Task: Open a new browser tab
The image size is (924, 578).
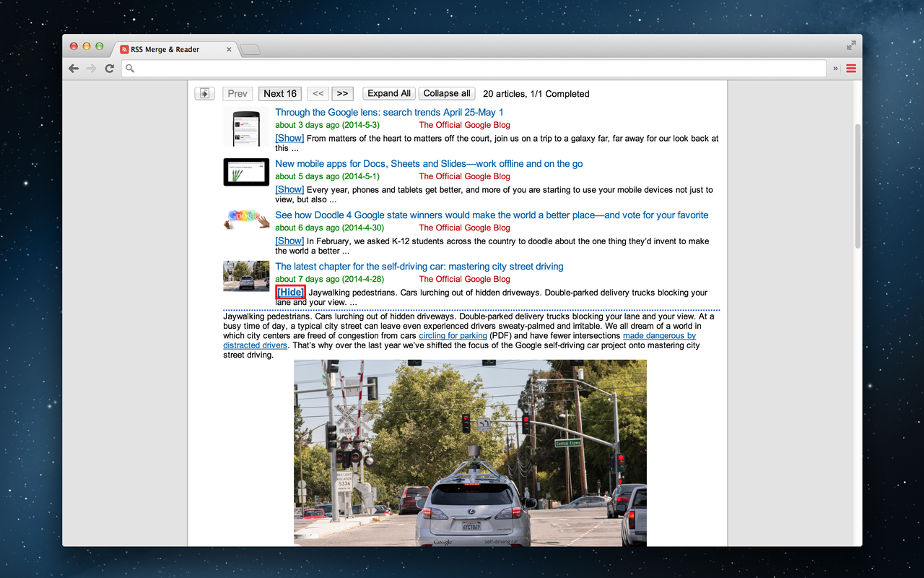Action: tap(250, 49)
